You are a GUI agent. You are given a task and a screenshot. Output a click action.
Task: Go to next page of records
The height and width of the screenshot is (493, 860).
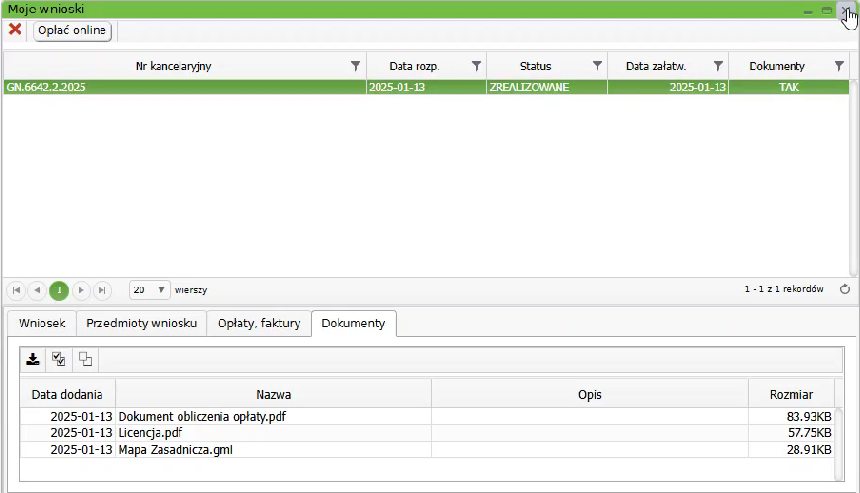pos(81,290)
